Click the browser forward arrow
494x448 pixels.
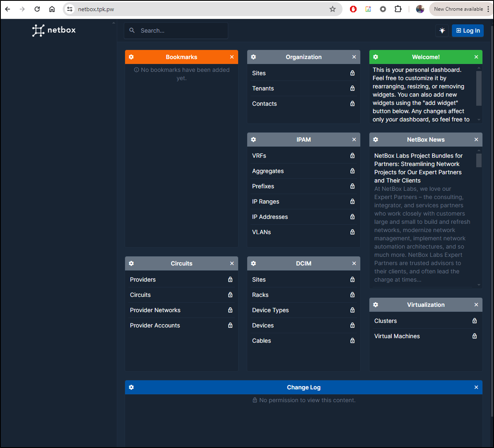22,9
